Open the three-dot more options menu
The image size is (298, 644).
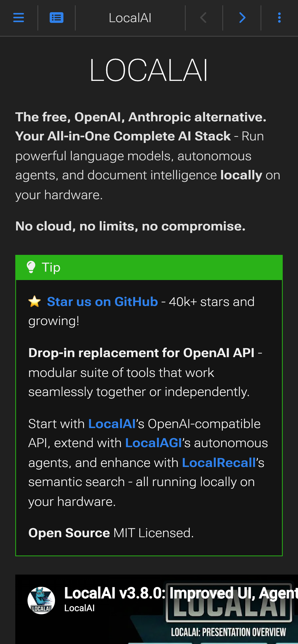279,18
